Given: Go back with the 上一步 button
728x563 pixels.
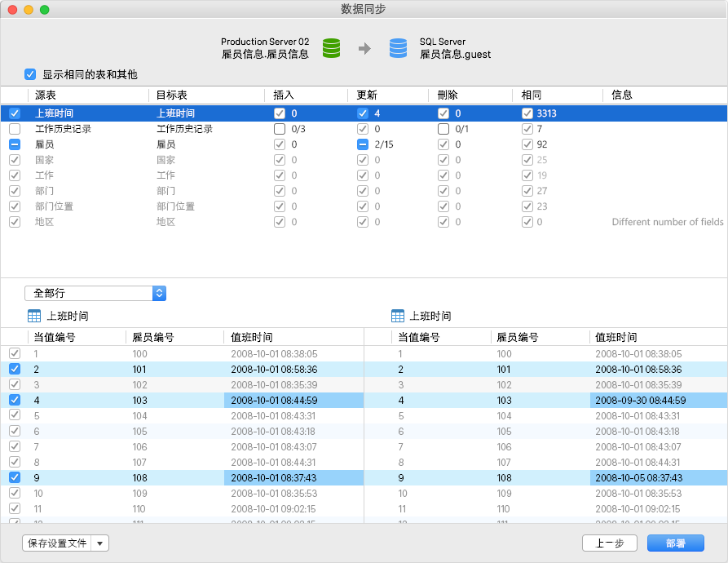Looking at the screenshot, I should 610,543.
